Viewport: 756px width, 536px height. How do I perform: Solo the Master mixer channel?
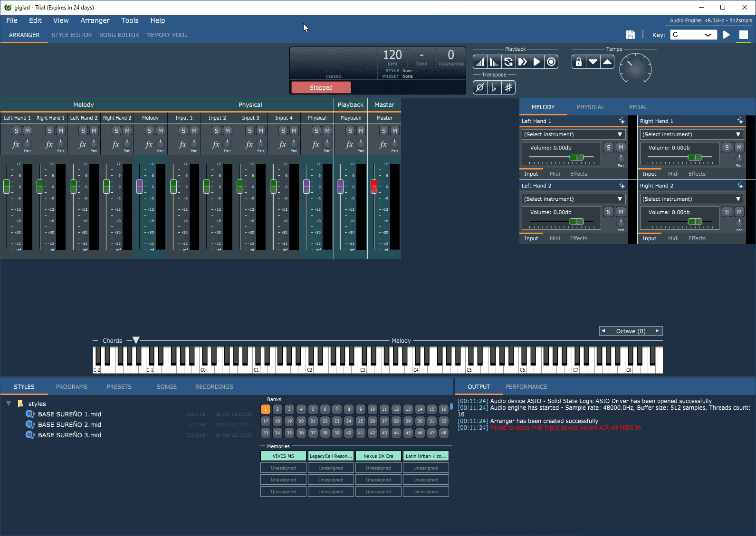[x=384, y=131]
